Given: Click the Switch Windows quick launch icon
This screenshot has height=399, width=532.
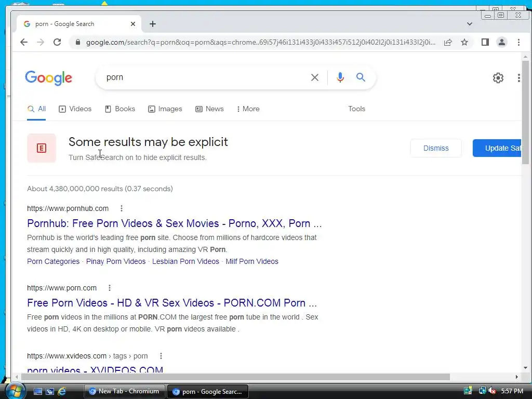Looking at the screenshot, I should point(50,392).
